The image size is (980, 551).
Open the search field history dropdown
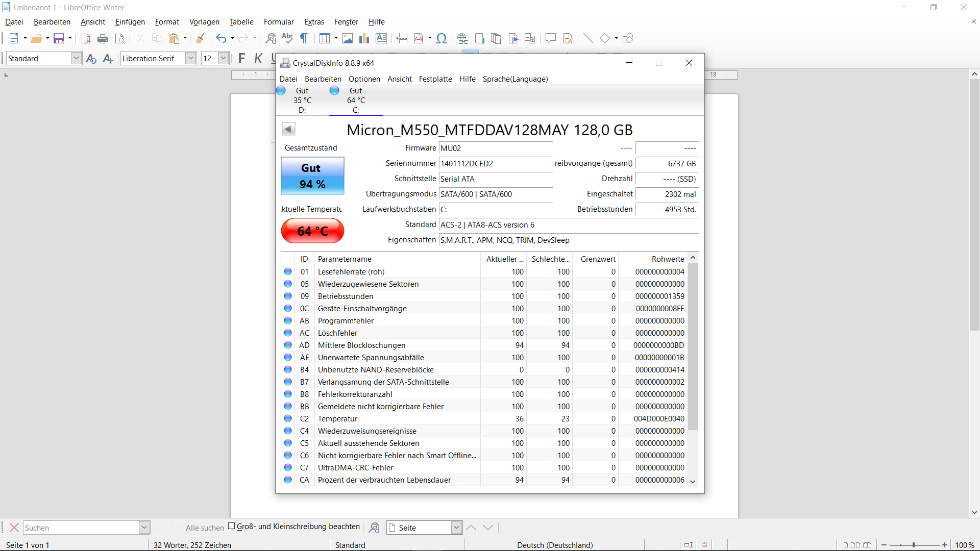click(144, 528)
